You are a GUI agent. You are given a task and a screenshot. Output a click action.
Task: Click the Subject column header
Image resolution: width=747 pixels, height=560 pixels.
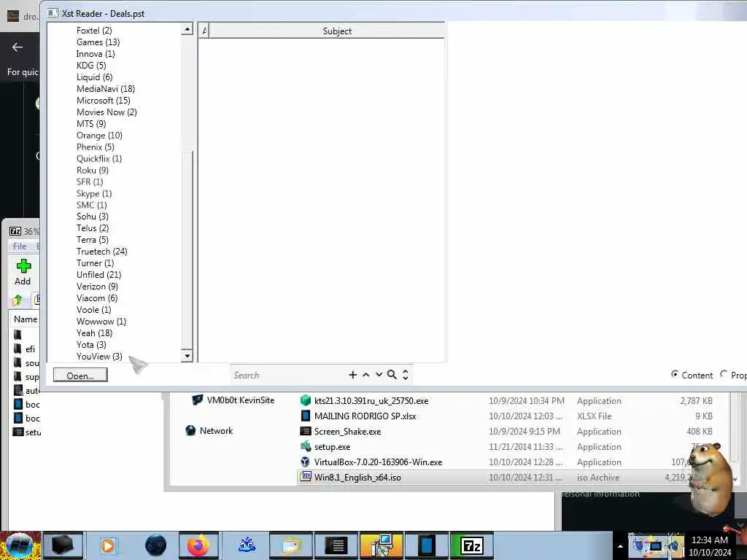[337, 31]
